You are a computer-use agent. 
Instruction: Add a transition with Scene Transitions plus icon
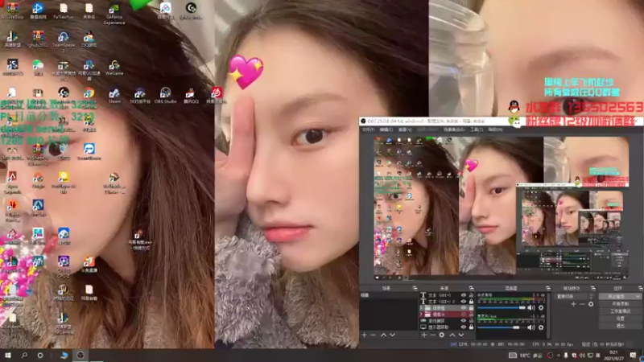(573, 304)
